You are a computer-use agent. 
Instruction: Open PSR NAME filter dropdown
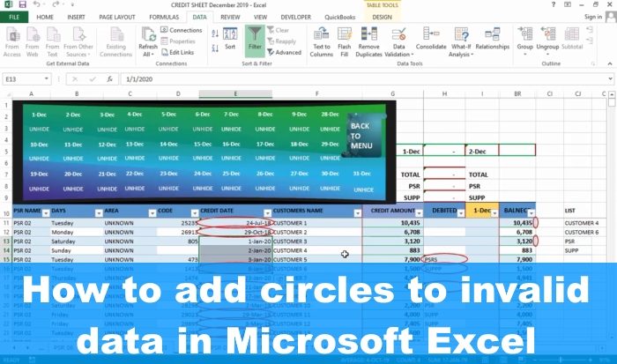click(x=46, y=213)
